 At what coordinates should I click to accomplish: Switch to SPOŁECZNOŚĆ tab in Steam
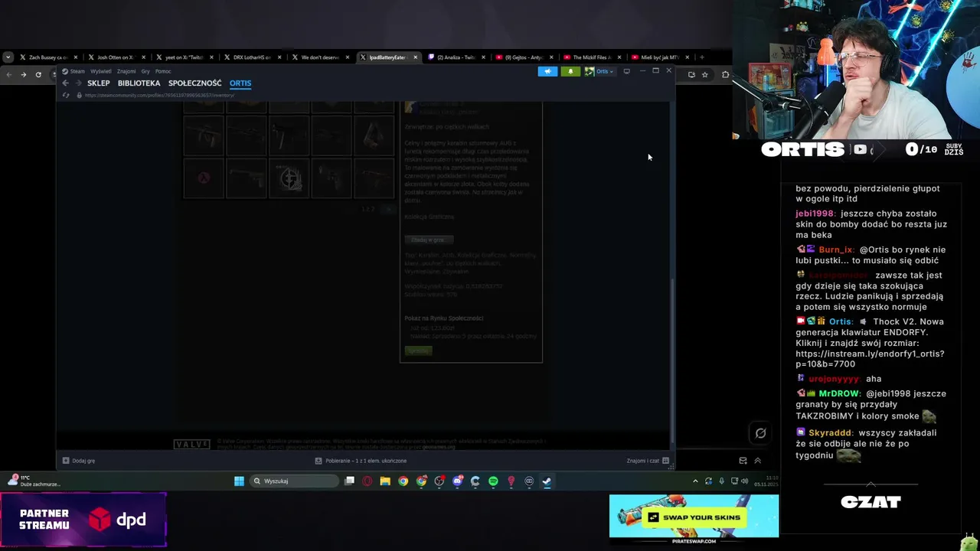194,83
